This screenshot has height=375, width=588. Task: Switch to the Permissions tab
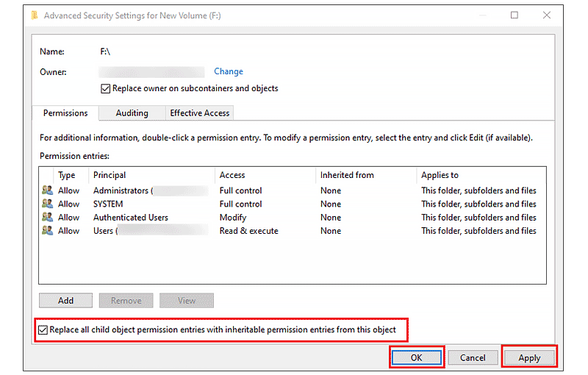tap(65, 113)
